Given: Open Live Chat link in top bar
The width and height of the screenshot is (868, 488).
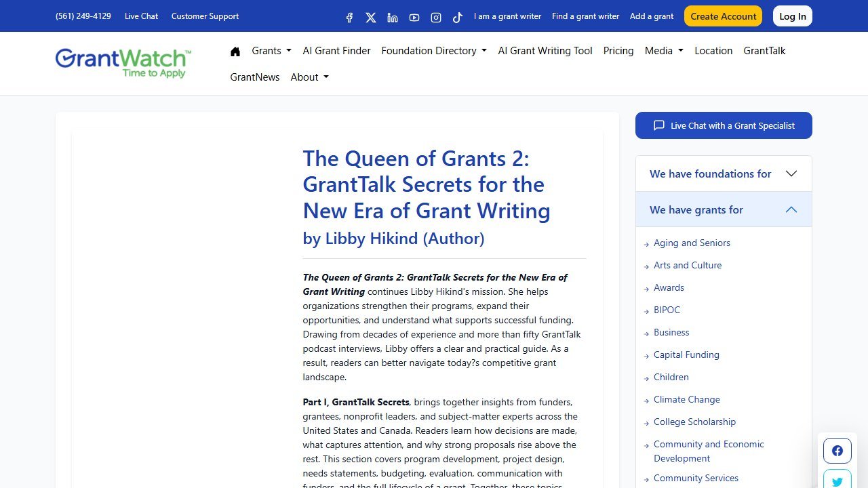Looking at the screenshot, I should [x=141, y=16].
